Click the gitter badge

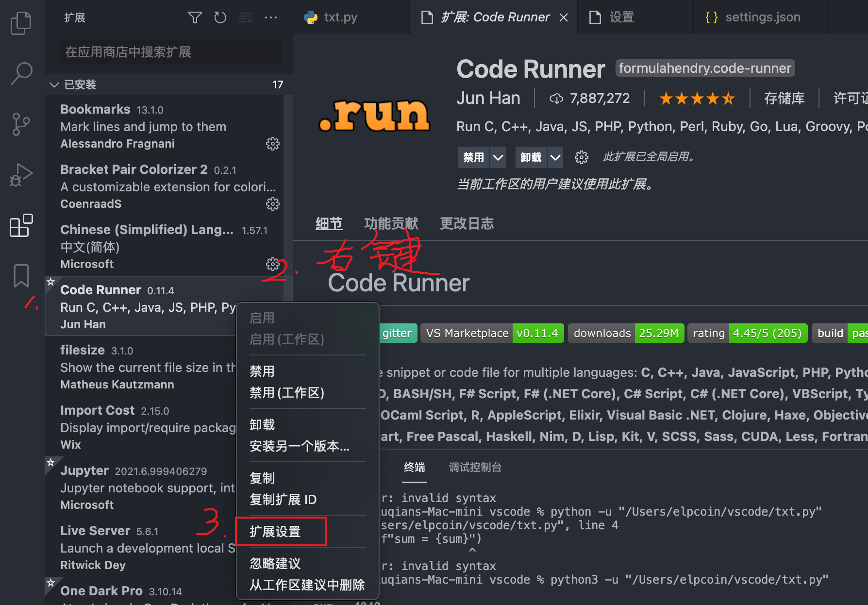(x=398, y=333)
